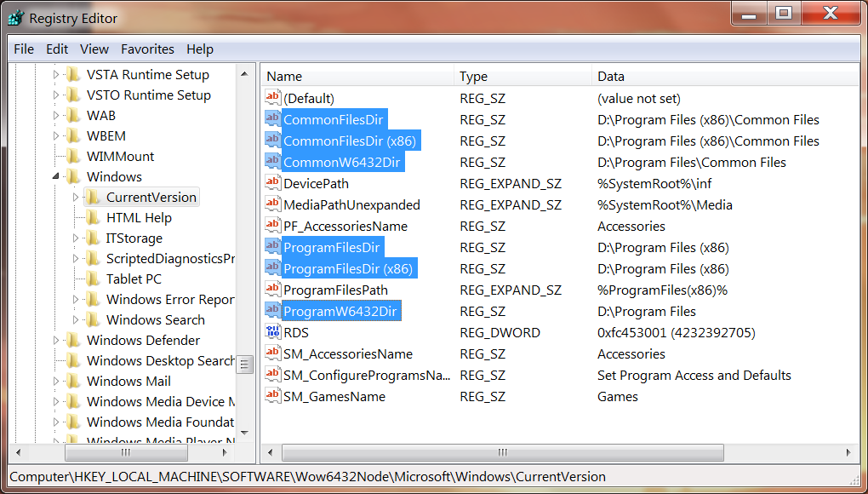This screenshot has width=868, height=494.
Task: Click the WAB folder icon
Action: [x=72, y=115]
